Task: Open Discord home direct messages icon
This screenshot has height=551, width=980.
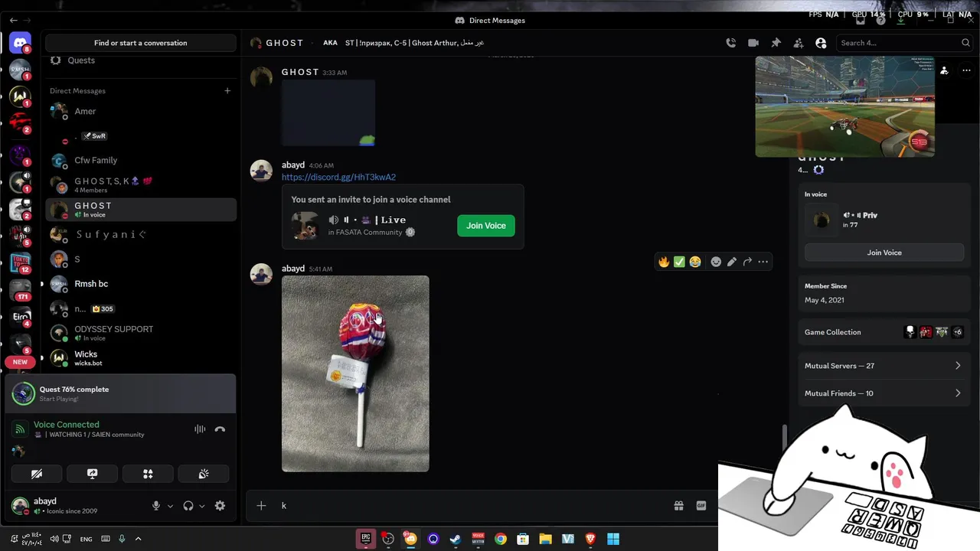Action: click(21, 43)
